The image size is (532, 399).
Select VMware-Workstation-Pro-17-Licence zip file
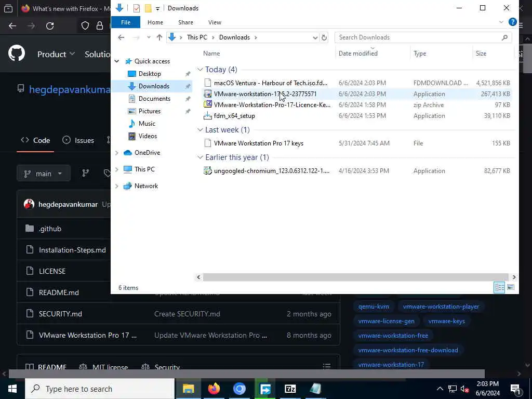pyautogui.click(x=356, y=105)
